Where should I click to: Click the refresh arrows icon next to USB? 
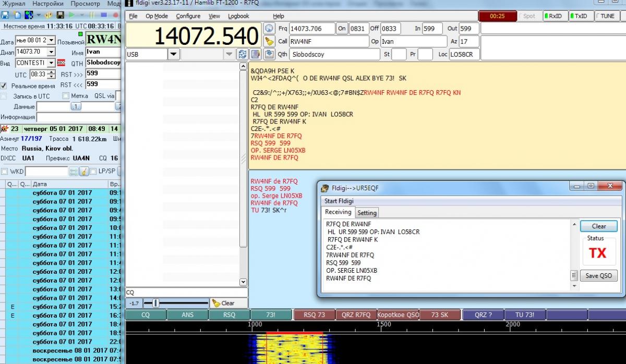tap(242, 54)
